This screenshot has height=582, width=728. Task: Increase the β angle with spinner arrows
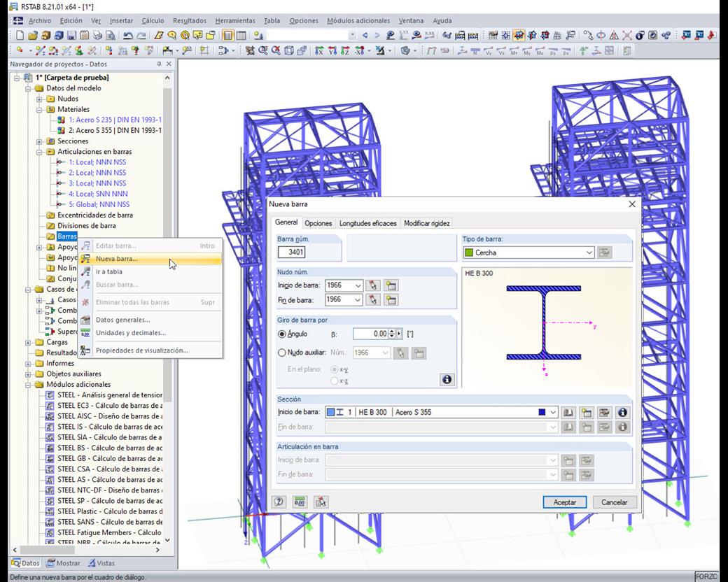(392, 332)
